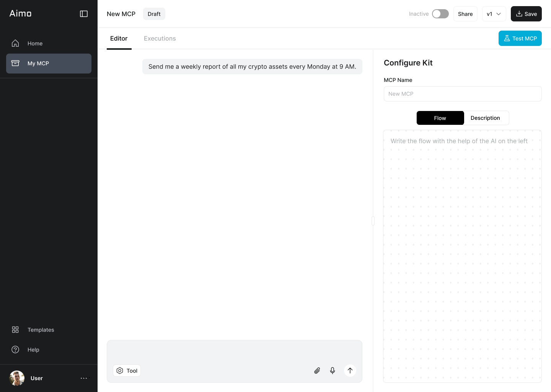Click the weekly crypto report message

tap(252, 67)
